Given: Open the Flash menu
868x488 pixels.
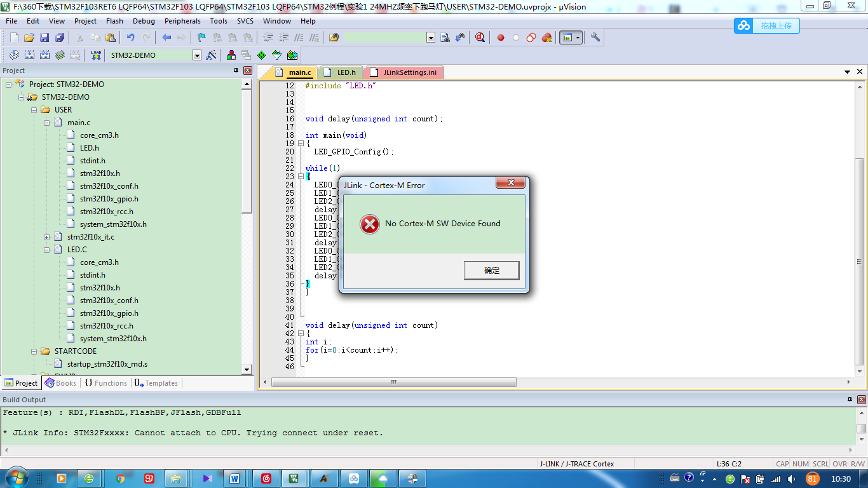Looking at the screenshot, I should tap(115, 21).
